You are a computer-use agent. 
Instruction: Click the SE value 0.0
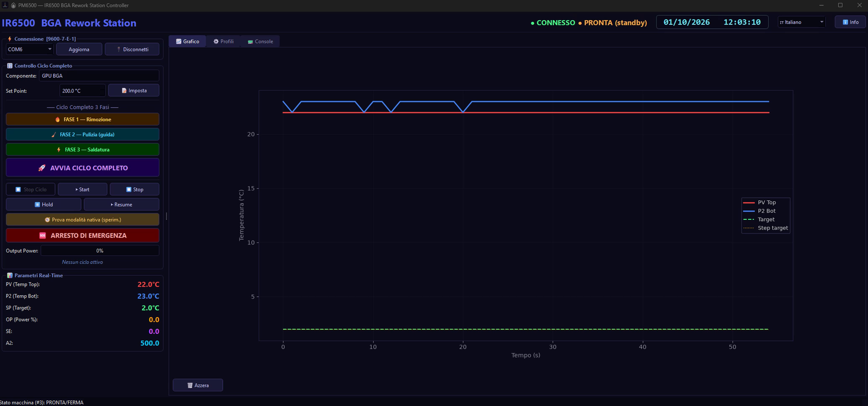click(x=154, y=332)
